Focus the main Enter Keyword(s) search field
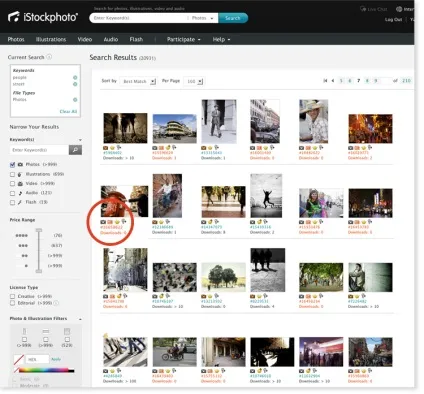This screenshot has width=424, height=394. click(139, 18)
